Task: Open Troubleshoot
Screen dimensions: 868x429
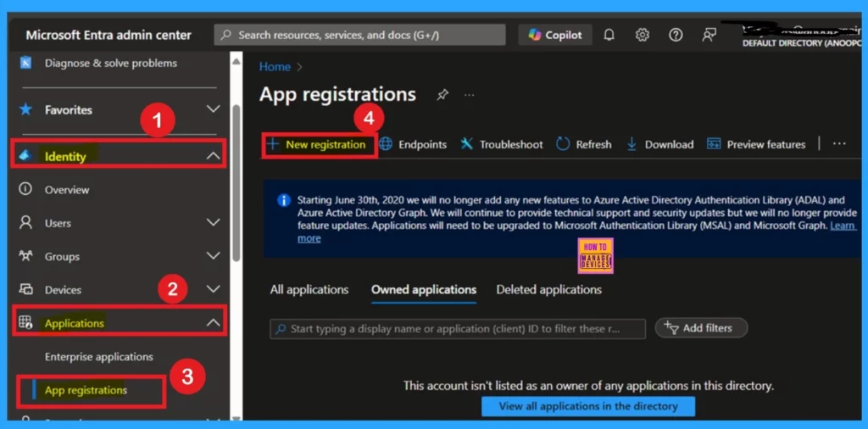Action: pos(502,144)
